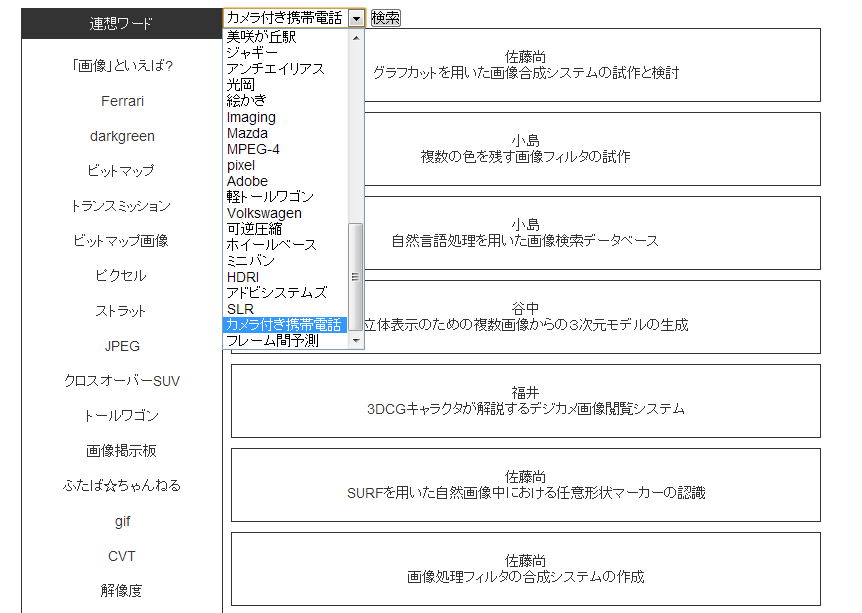
Task: Open SURFを用いた自然画像中 marker recognition result
Action: [526, 485]
